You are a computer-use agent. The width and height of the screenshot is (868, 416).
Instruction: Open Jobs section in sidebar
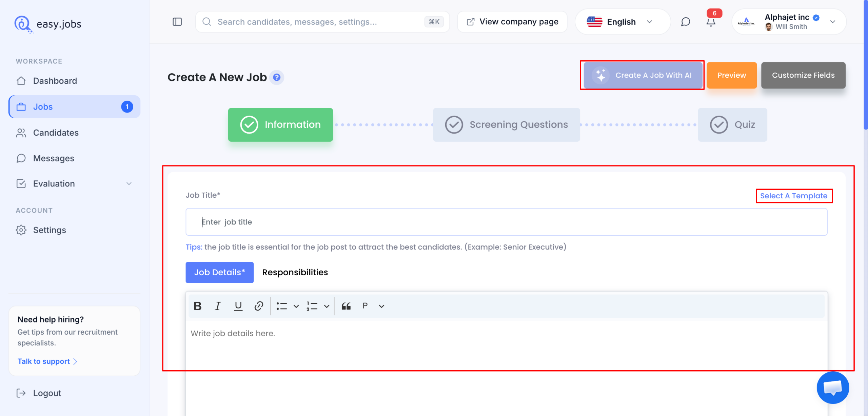point(74,107)
